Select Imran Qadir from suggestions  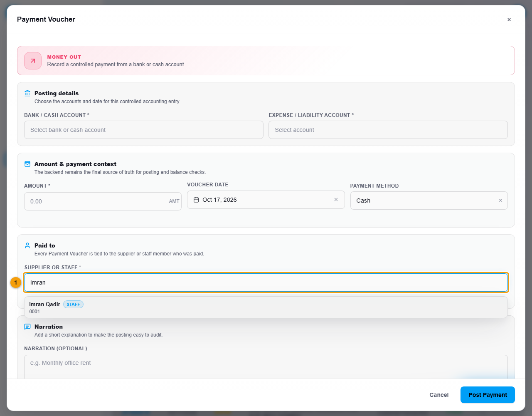click(266, 307)
